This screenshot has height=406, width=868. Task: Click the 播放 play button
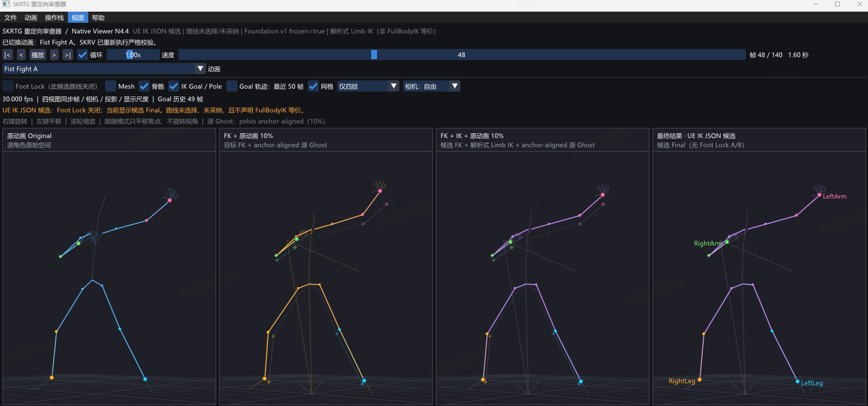click(38, 55)
